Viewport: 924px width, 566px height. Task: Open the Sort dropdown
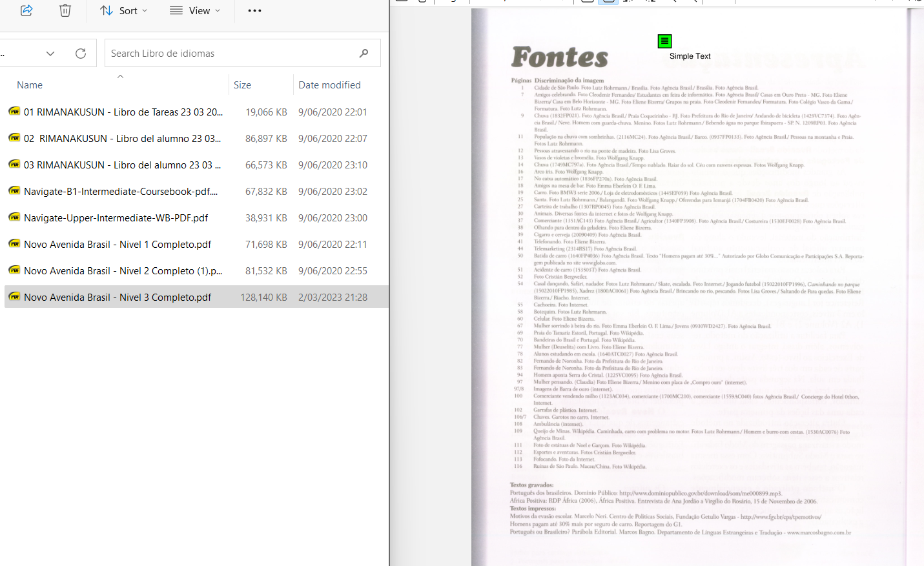click(x=123, y=10)
